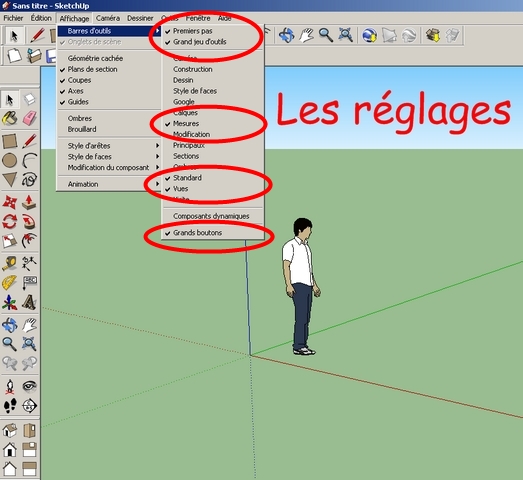Expand Style d'arêtes submenu
The width and height of the screenshot is (523, 480).
(109, 146)
